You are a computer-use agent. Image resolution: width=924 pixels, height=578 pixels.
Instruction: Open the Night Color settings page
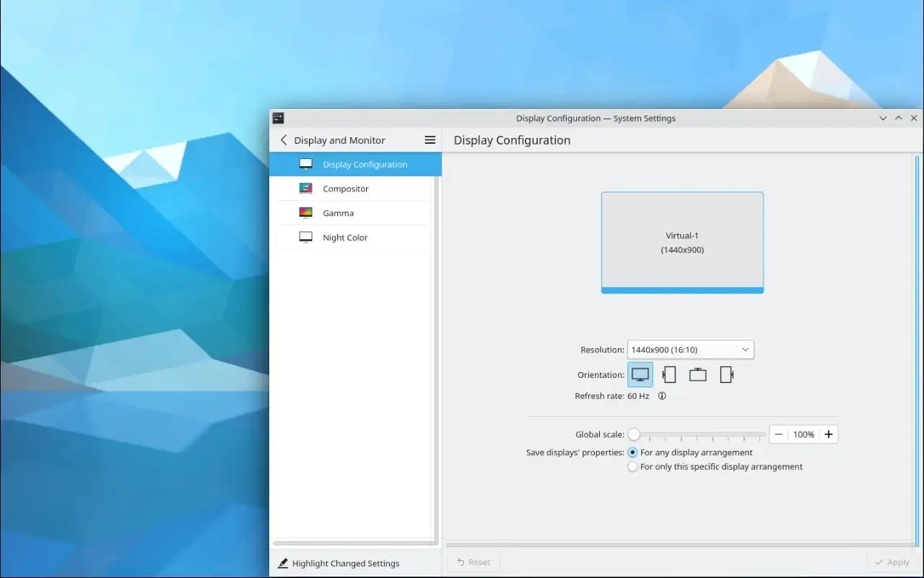pyautogui.click(x=355, y=237)
